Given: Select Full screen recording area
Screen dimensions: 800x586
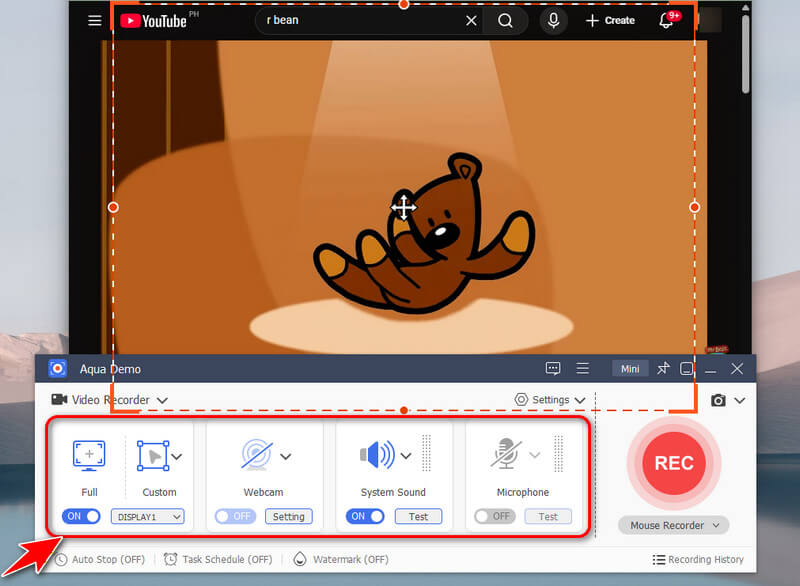Looking at the screenshot, I should click(89, 455).
